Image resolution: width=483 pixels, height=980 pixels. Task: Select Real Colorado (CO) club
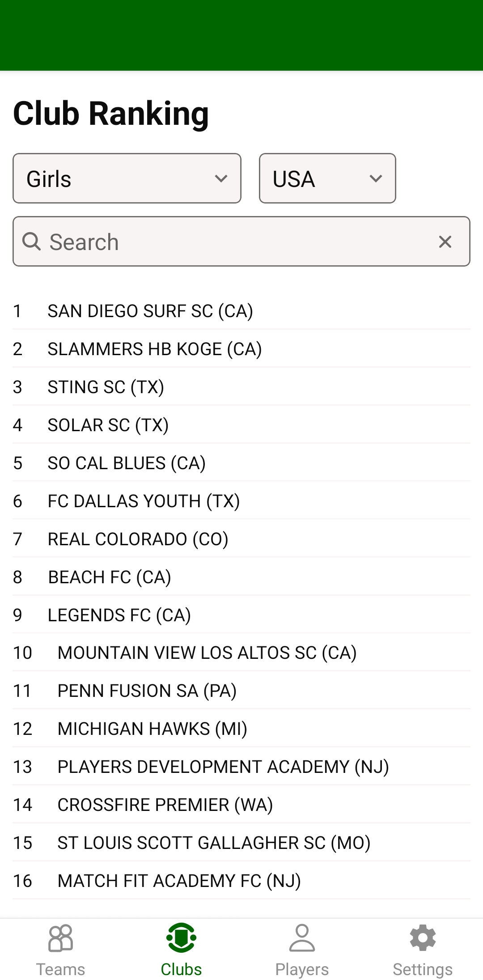tap(138, 539)
